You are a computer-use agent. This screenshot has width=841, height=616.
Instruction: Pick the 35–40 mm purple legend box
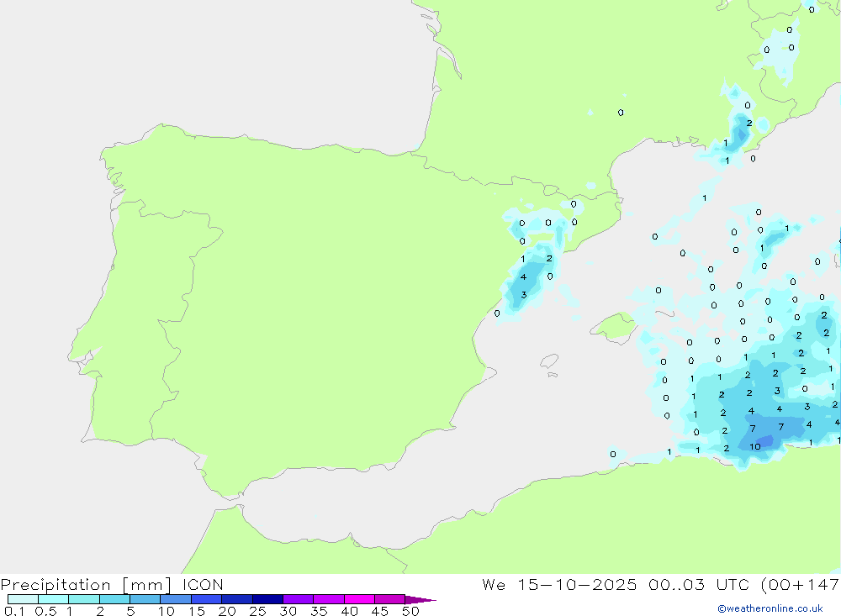click(328, 599)
